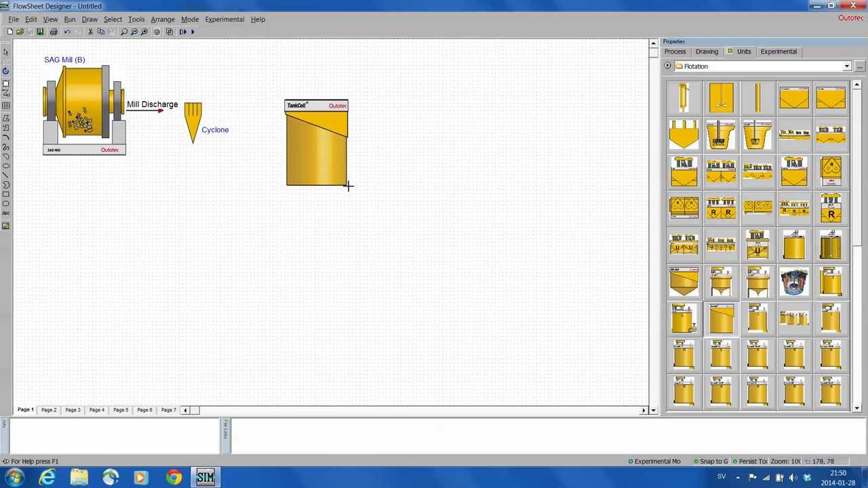Viewport: 868px width, 488px height.
Task: Switch to the Drawing tab
Action: 707,52
